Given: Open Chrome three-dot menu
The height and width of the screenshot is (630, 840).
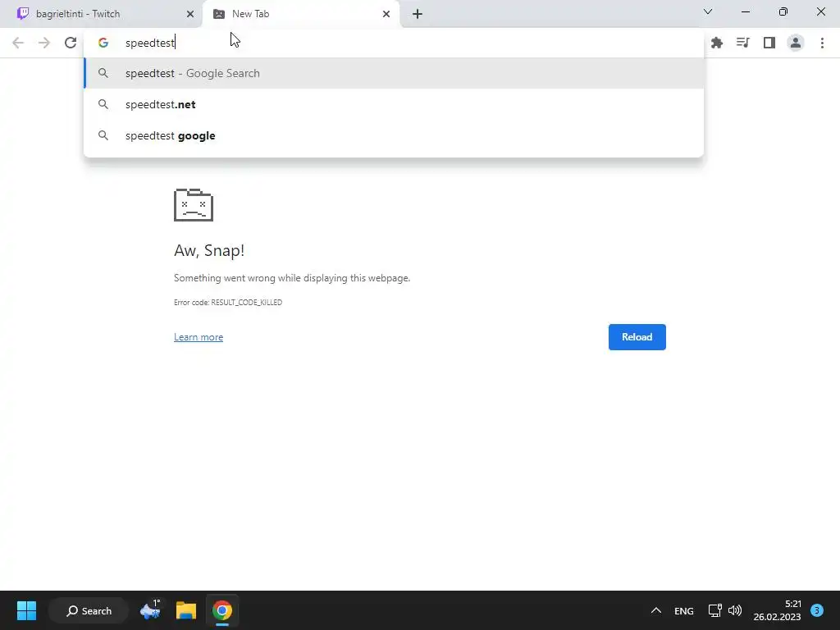Looking at the screenshot, I should (822, 43).
